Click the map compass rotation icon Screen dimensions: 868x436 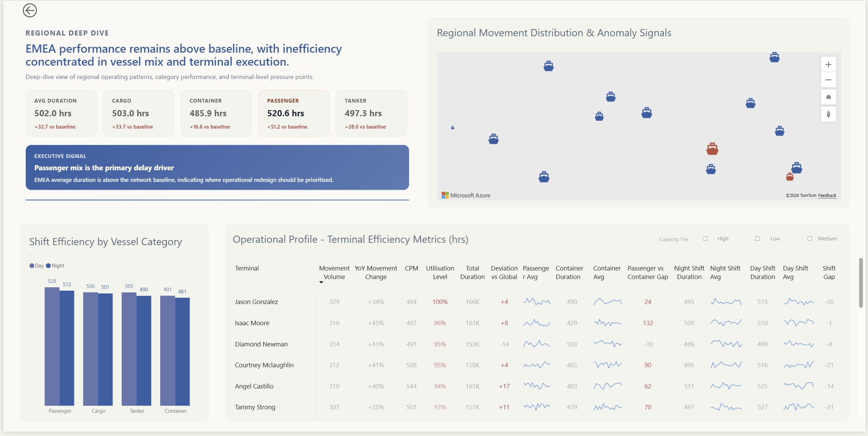(x=828, y=114)
